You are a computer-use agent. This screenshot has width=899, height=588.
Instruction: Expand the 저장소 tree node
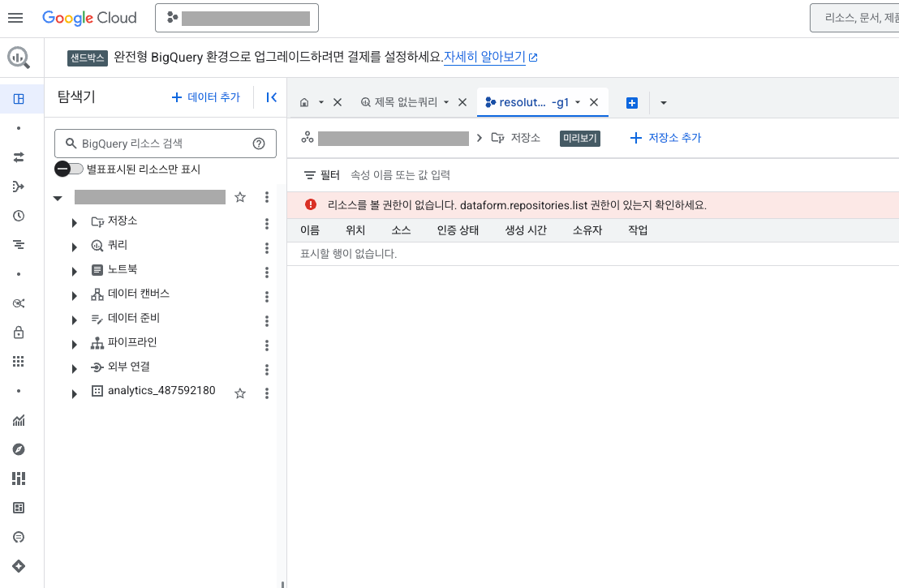point(74,222)
